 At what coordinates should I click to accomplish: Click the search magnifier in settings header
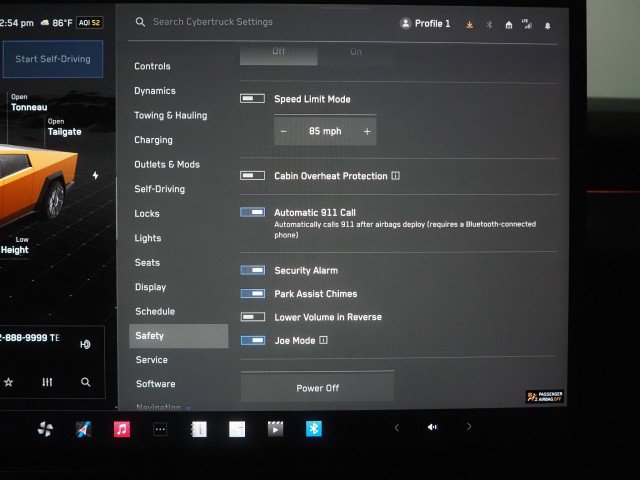(x=140, y=22)
